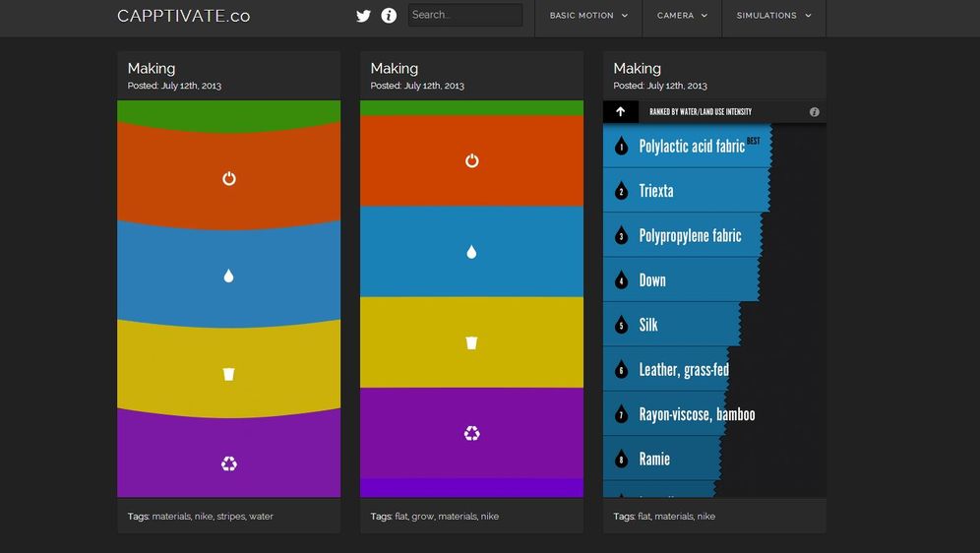The image size is (980, 553).
Task: Click water drop icon in second card's blue band
Action: 471,252
